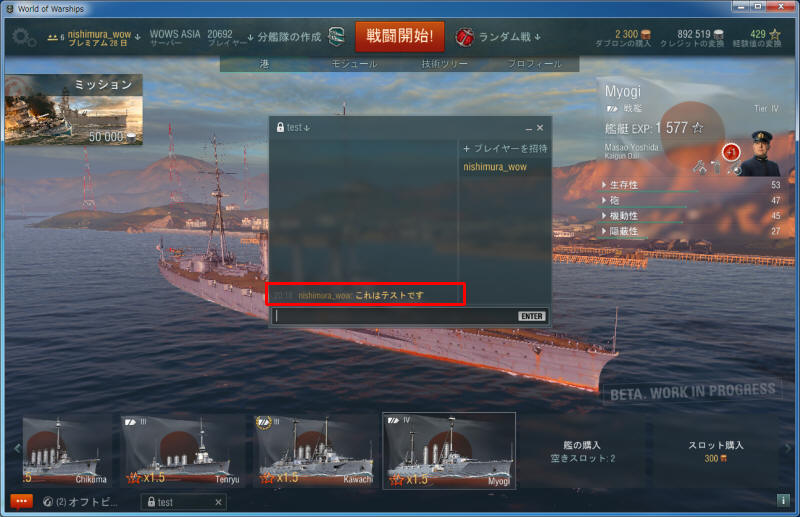This screenshot has width=800, height=517.
Task: Click ENTER button in chat window
Action: [532, 316]
